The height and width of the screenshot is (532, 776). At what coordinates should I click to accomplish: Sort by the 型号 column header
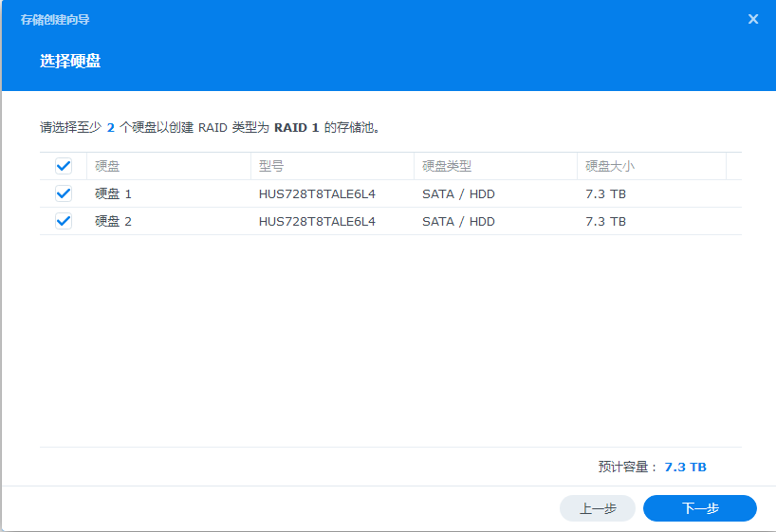click(x=271, y=166)
